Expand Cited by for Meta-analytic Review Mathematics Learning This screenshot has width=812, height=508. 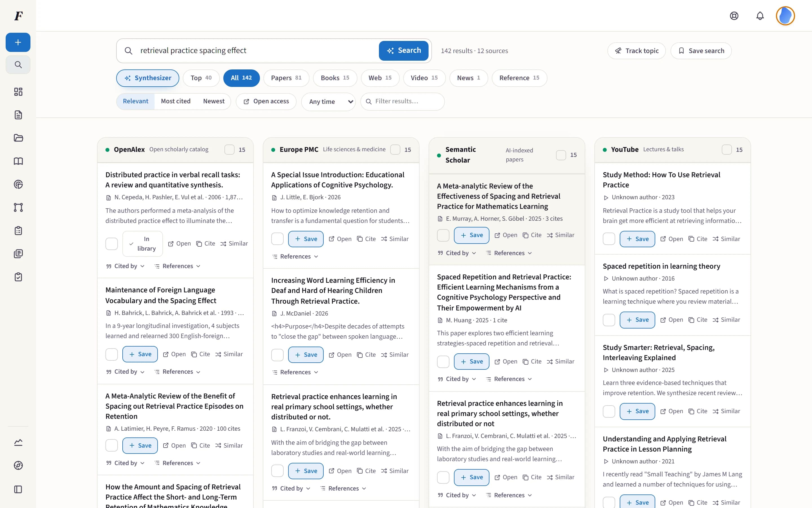(x=457, y=253)
